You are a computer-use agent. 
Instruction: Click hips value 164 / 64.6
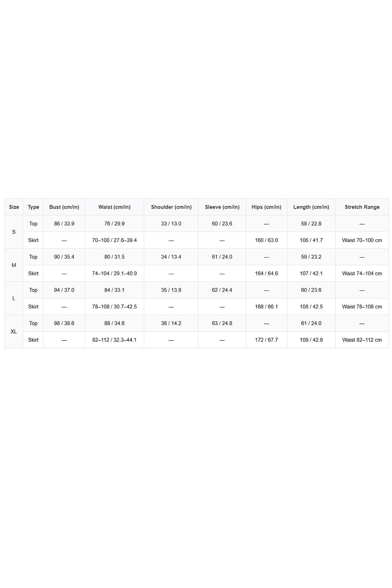click(266, 273)
